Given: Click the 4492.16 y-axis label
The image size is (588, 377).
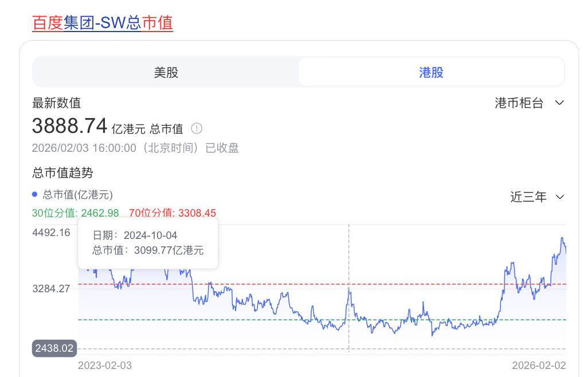Looking at the screenshot, I should (x=51, y=233).
